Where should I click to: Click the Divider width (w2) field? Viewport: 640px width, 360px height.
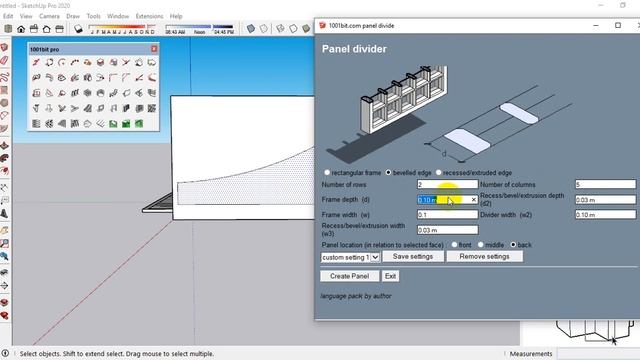tap(605, 215)
